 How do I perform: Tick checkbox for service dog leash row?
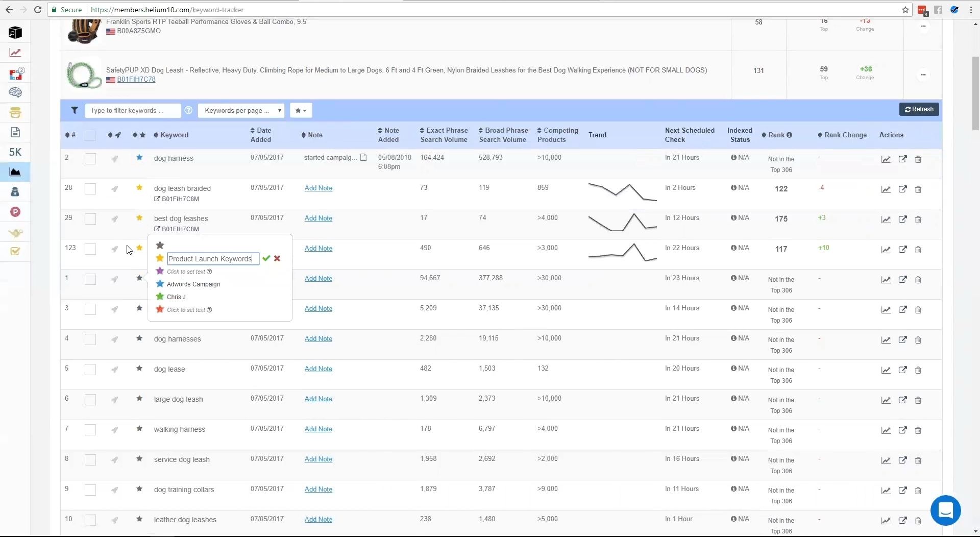(90, 460)
